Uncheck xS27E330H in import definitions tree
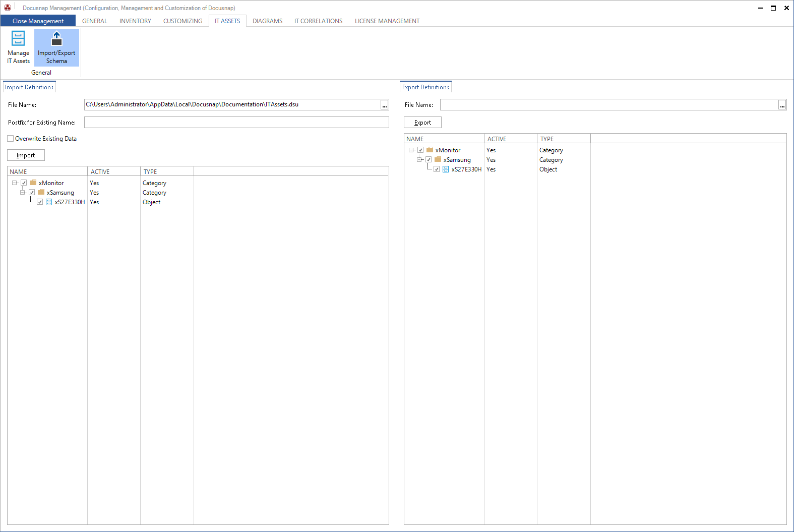The height and width of the screenshot is (532, 794). point(40,202)
